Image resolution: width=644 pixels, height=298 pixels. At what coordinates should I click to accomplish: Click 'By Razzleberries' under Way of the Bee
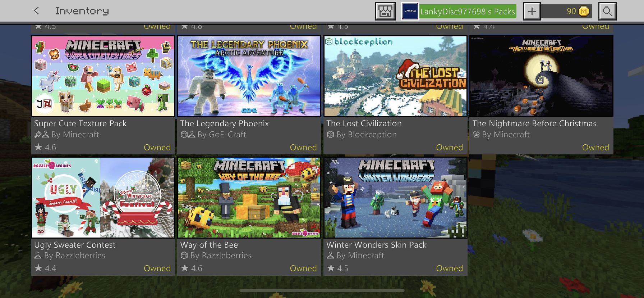[x=221, y=256]
